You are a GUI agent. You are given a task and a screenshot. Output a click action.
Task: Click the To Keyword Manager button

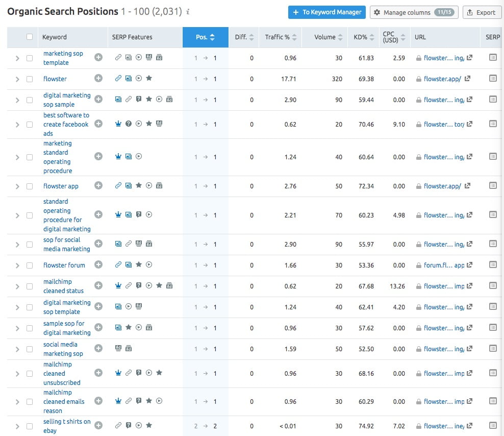click(327, 12)
